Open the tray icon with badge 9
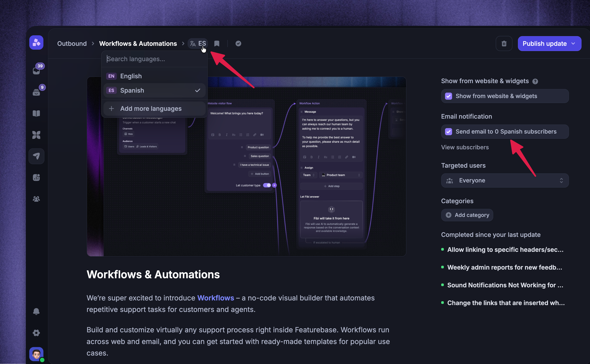This screenshot has height=364, width=590. pyautogui.click(x=37, y=92)
